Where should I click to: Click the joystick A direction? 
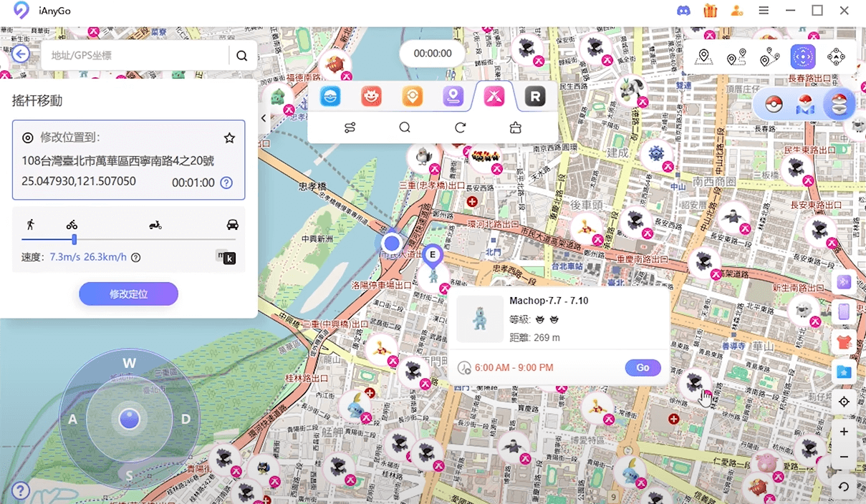tap(72, 420)
